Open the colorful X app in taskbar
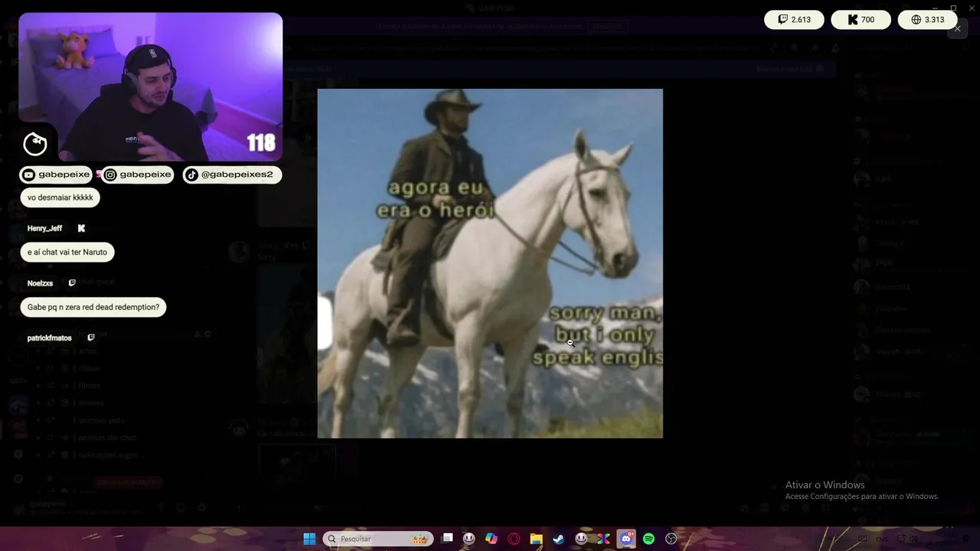The height and width of the screenshot is (551, 980). pos(603,539)
